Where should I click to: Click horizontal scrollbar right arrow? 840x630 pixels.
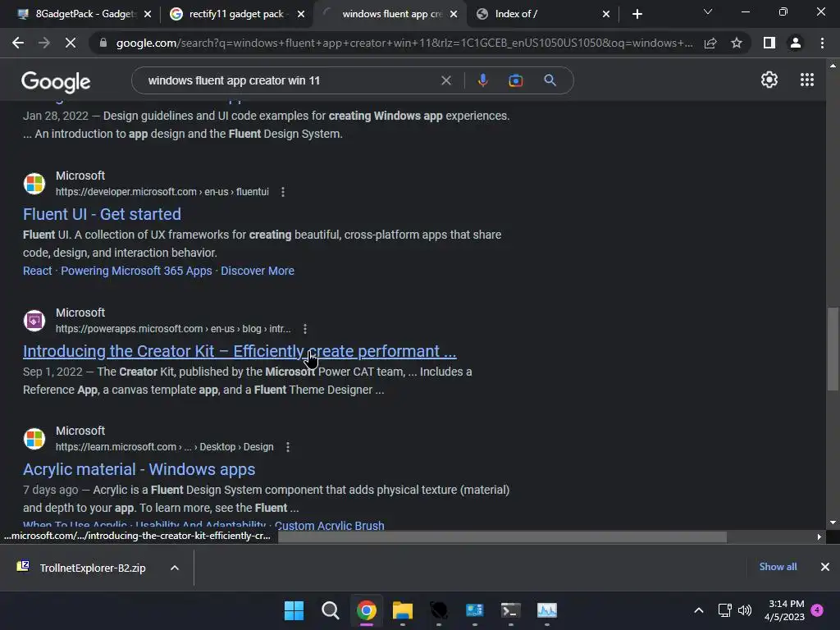click(819, 536)
